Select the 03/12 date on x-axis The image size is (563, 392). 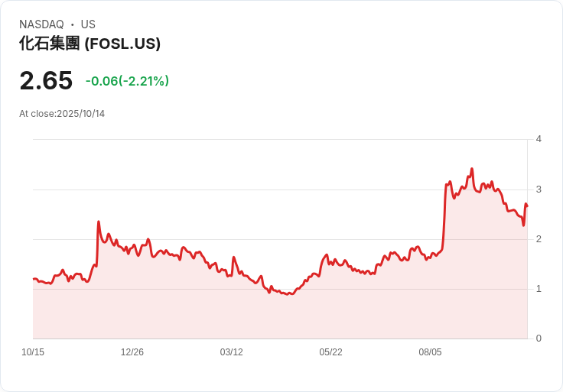(232, 352)
